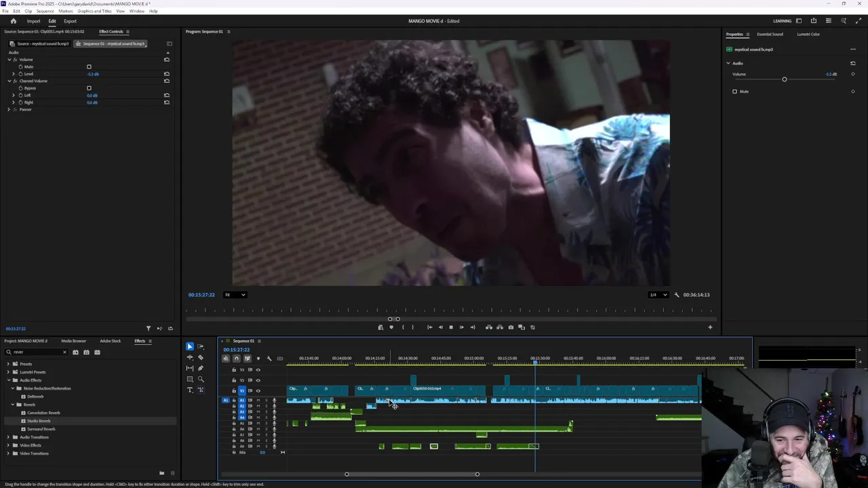Clear the effects search field

[x=64, y=352]
